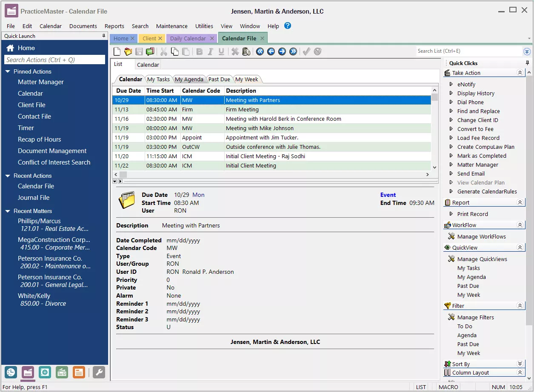Unpin the Quick Clicks panel
This screenshot has height=392, width=534.
528,62
